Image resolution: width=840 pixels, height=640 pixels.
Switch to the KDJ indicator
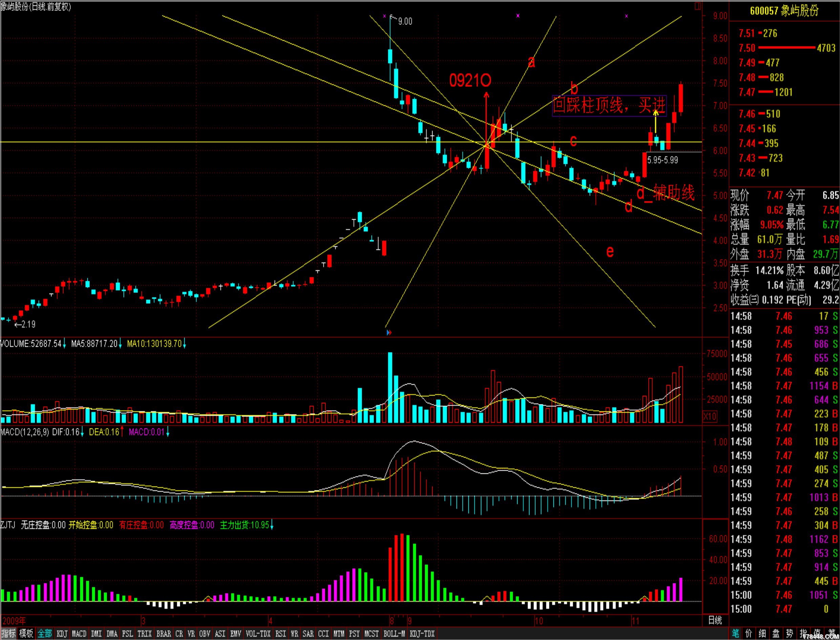pos(62,634)
